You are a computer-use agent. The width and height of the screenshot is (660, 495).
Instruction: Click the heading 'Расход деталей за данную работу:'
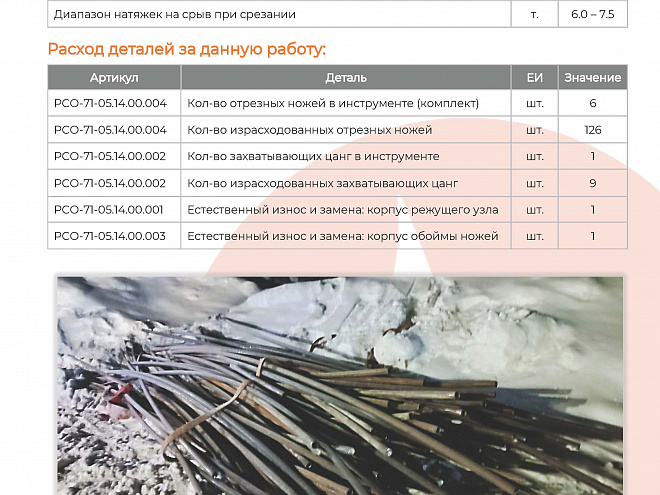pos(186,50)
